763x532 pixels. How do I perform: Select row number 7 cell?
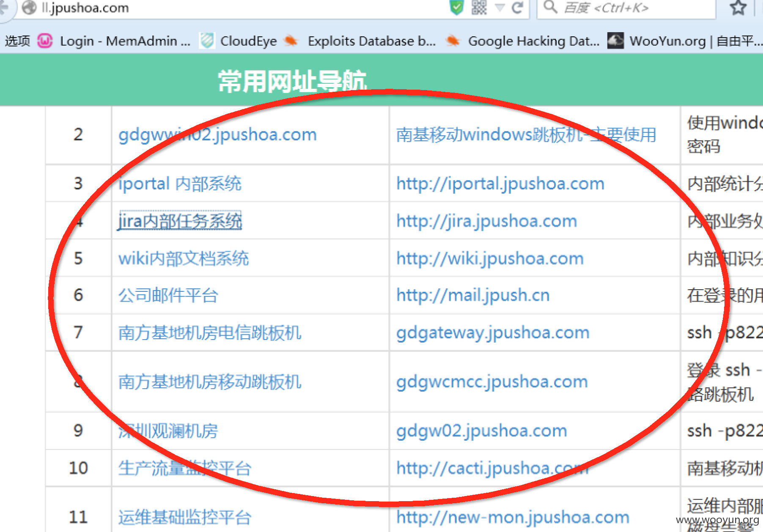tap(78, 332)
